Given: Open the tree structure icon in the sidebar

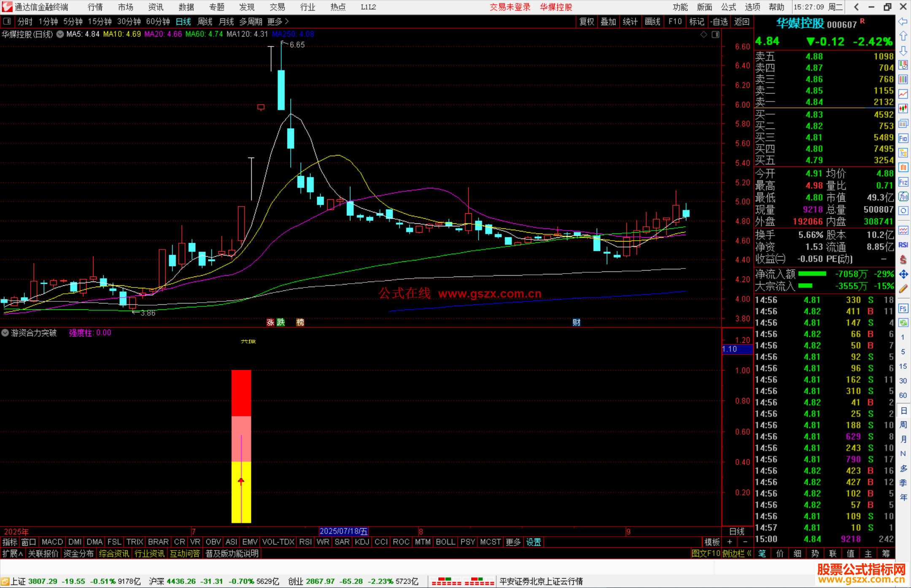Looking at the screenshot, I should [x=903, y=153].
